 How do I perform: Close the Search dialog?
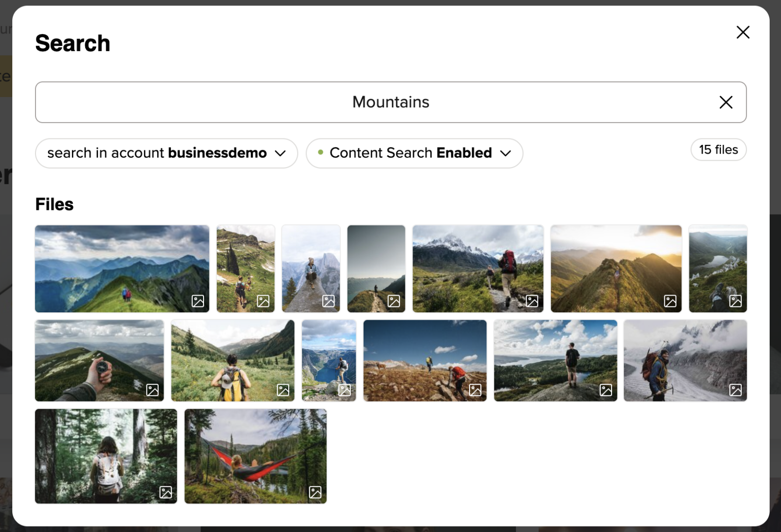[x=743, y=33]
